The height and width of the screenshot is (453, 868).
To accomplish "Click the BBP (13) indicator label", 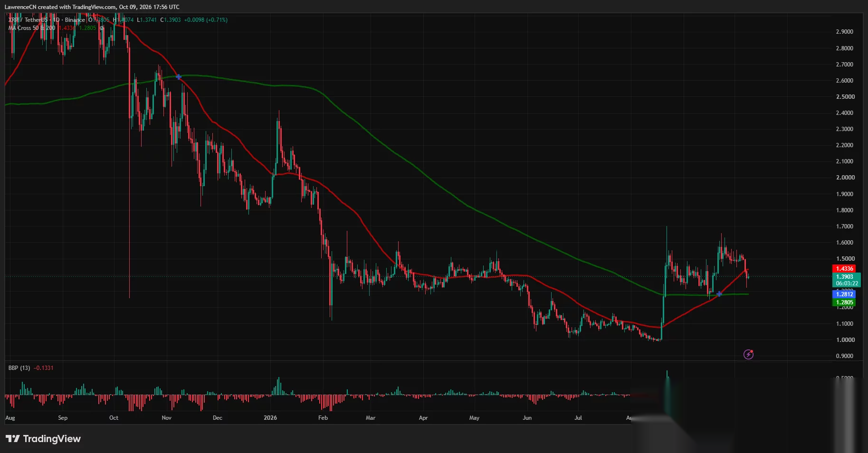I will tap(19, 368).
